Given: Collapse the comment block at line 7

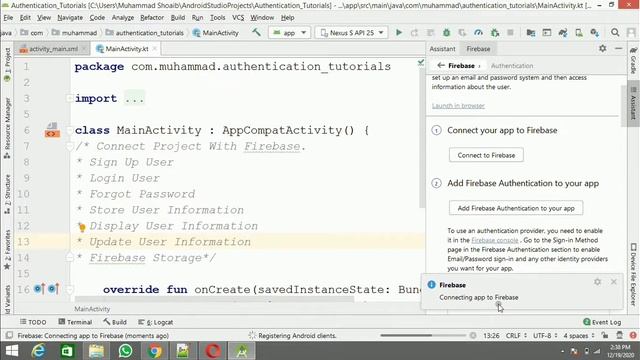Looking at the screenshot, I should [70, 146].
